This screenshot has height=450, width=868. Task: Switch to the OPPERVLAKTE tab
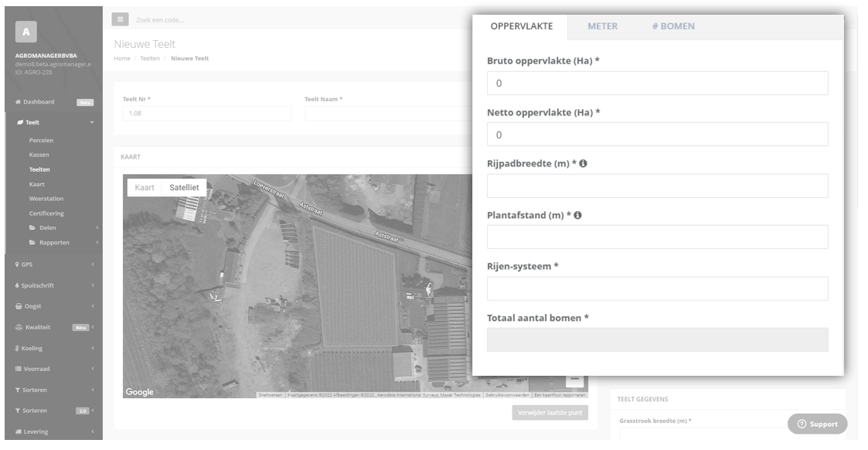[522, 26]
